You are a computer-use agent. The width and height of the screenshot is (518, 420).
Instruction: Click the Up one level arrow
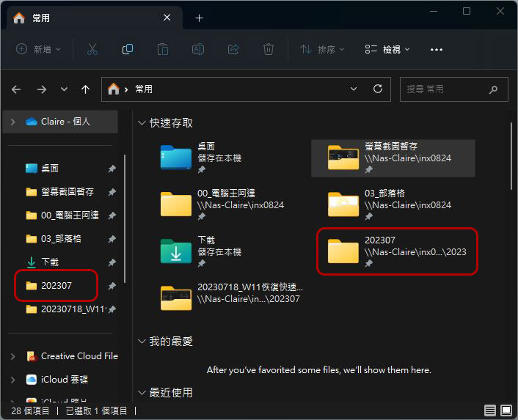click(x=85, y=89)
